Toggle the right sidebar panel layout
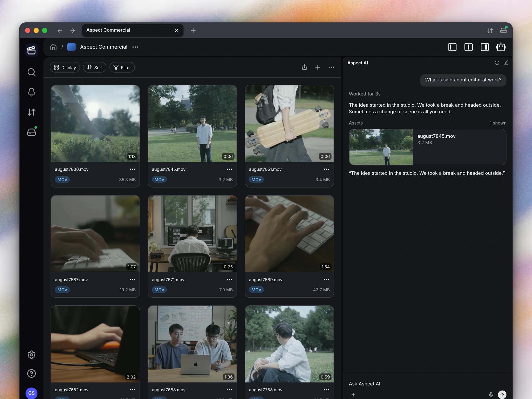Screen dimensions: 532x399 tap(485, 47)
